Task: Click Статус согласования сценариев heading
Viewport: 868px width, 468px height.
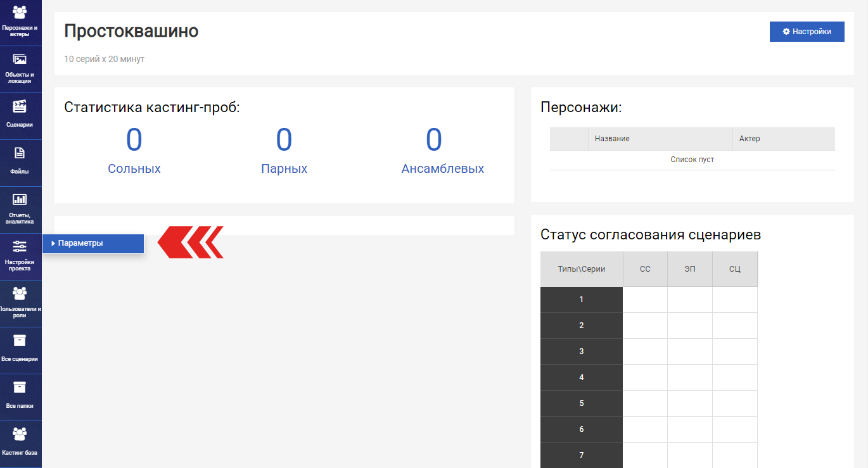Action: pyautogui.click(x=651, y=235)
